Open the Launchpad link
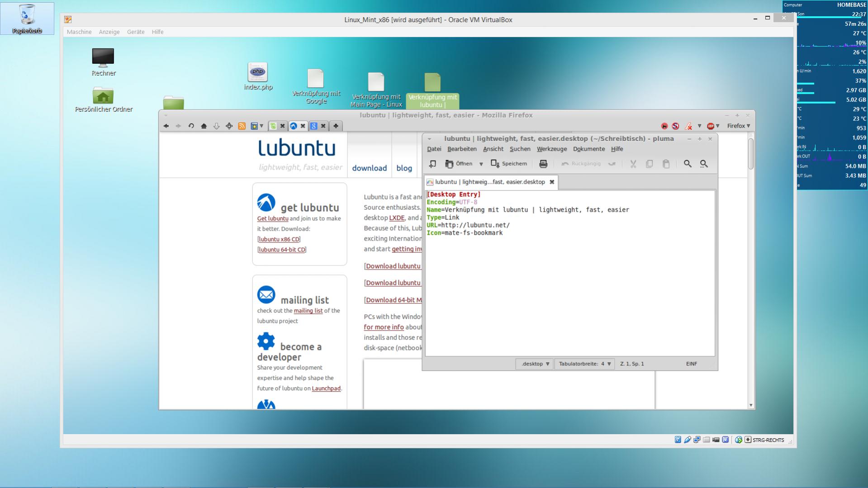Screen dimensions: 868x488 click(x=326, y=389)
